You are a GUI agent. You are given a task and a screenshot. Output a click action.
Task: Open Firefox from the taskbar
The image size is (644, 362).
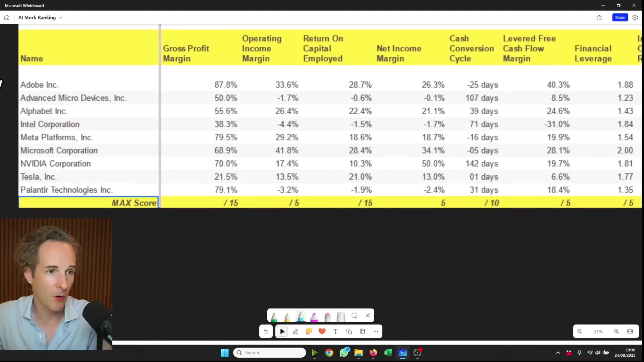pos(373,353)
